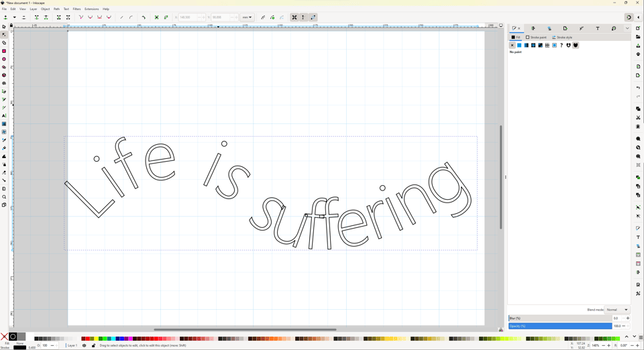
Task: Click the No paint X button
Action: tap(512, 46)
